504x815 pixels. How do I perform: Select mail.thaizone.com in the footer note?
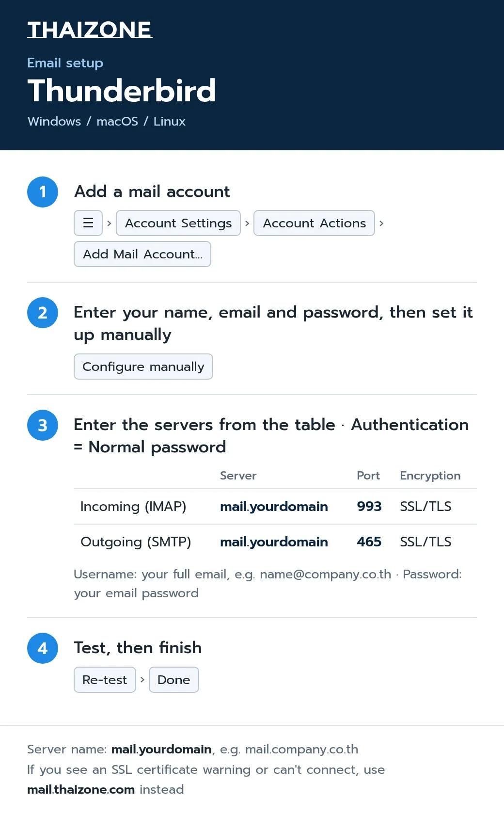pos(81,790)
